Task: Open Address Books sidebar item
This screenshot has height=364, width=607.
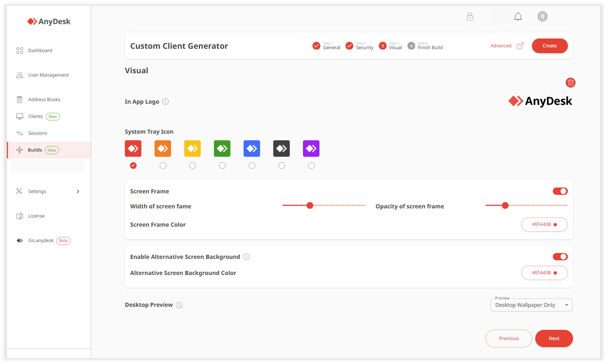Action: [x=44, y=100]
